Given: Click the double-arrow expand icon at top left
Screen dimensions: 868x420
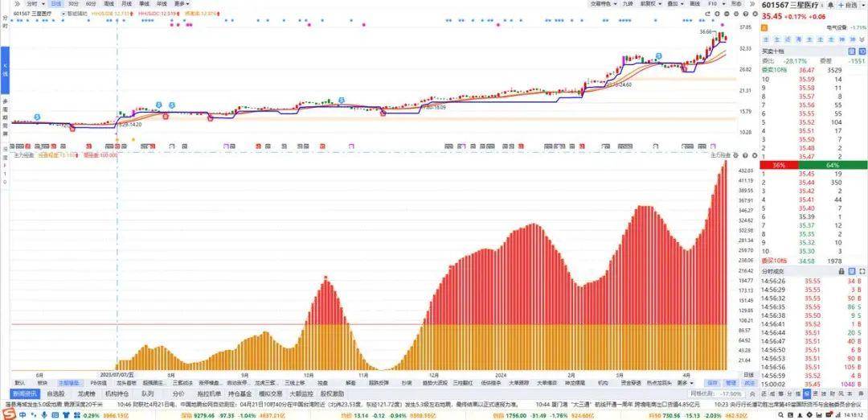Looking at the screenshot, I should [x=17, y=4].
